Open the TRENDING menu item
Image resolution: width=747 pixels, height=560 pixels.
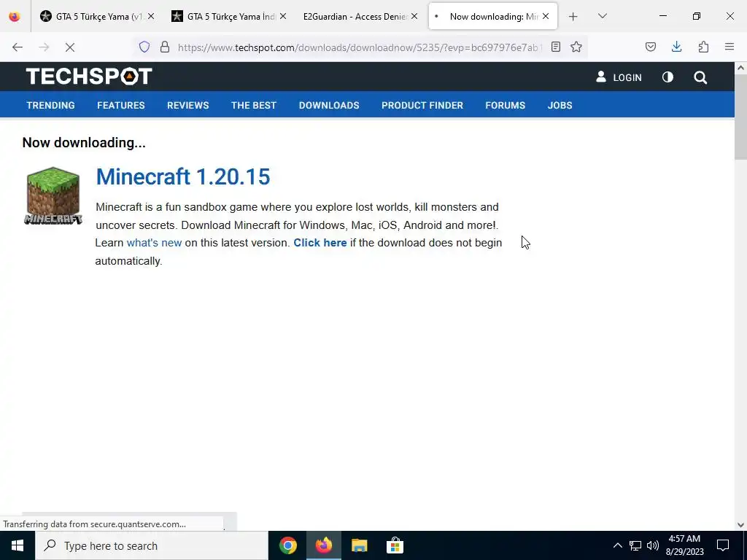[50, 105]
